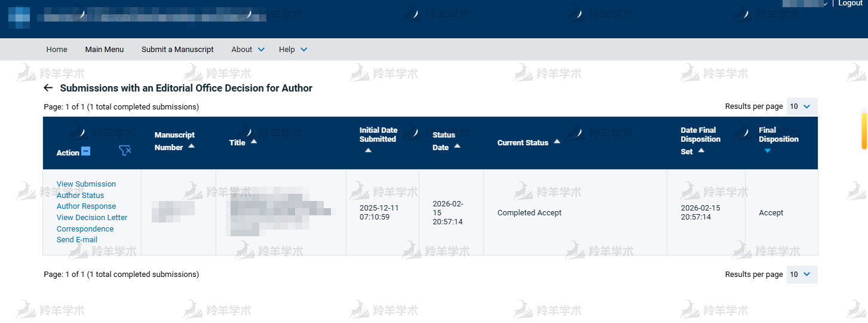Click the Author Response link
Screen dimensions: 868x323
86,206
